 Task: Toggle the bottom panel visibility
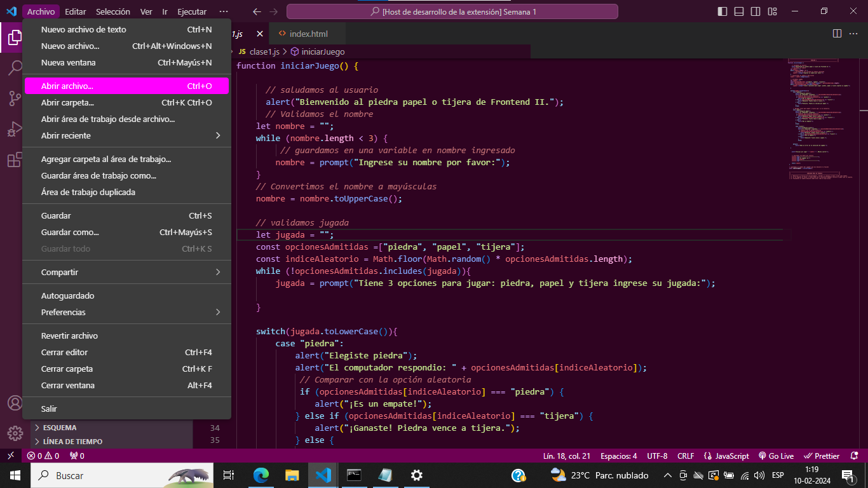click(x=739, y=11)
